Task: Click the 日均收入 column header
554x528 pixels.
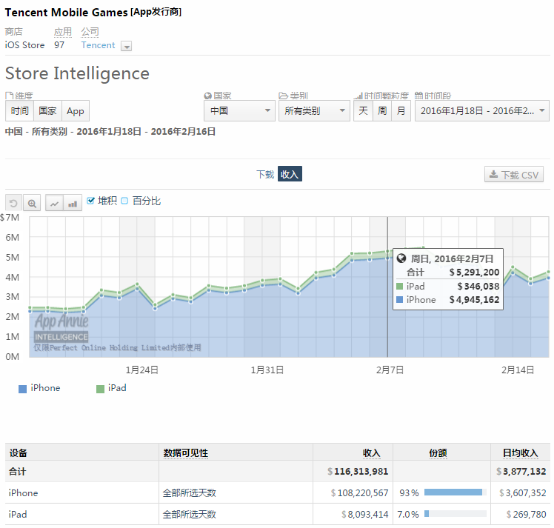Action: [520, 453]
